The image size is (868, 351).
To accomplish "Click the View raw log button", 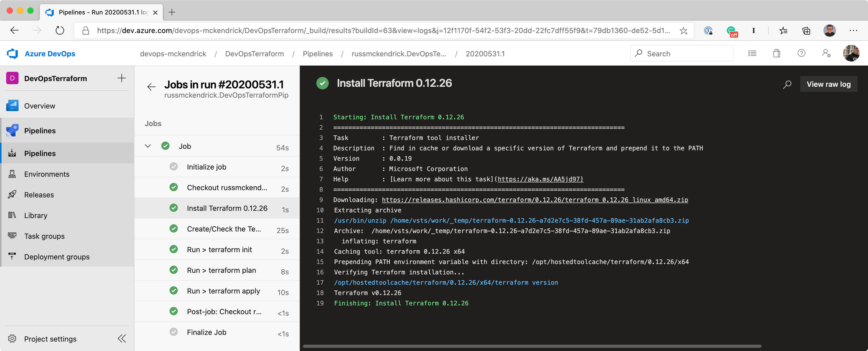I will [x=829, y=84].
